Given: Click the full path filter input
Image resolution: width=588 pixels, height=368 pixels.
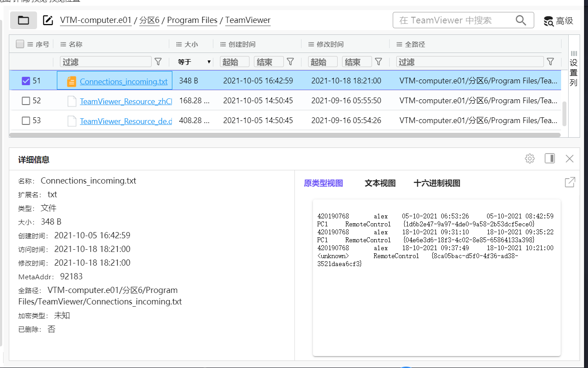Looking at the screenshot, I should (470, 62).
